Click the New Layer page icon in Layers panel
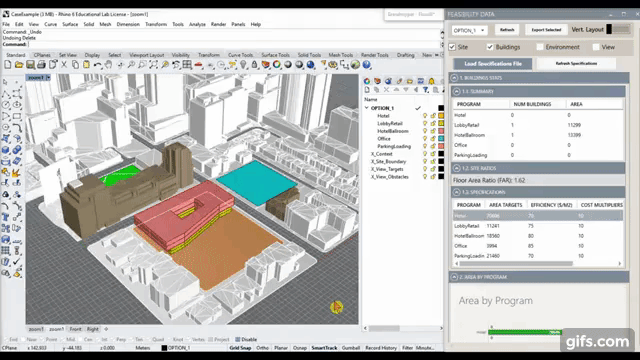 367,90
